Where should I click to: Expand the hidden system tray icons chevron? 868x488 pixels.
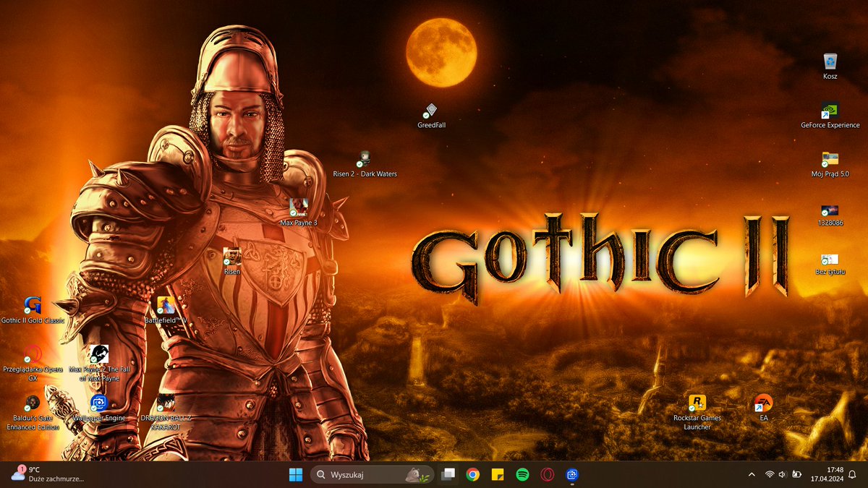(752, 474)
